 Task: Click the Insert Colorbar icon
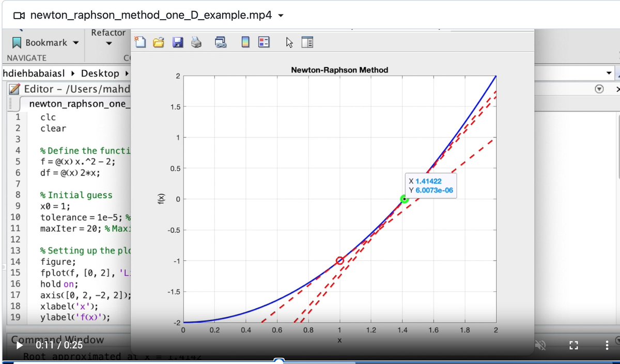pos(246,43)
